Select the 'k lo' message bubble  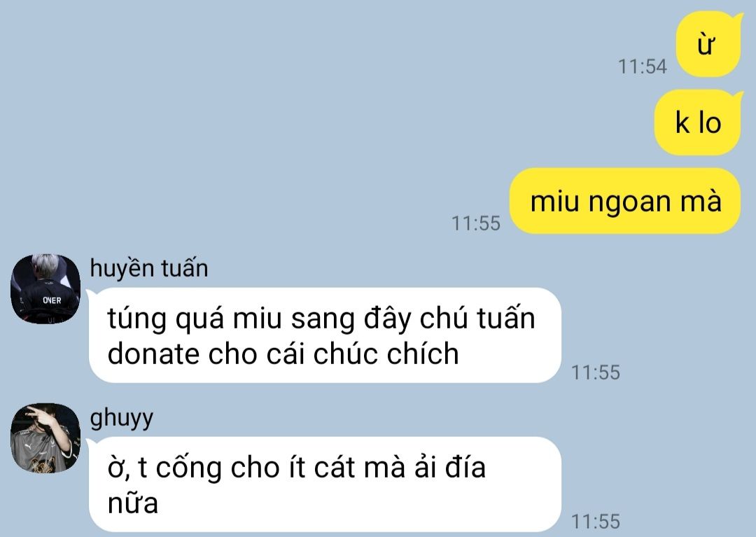click(697, 123)
